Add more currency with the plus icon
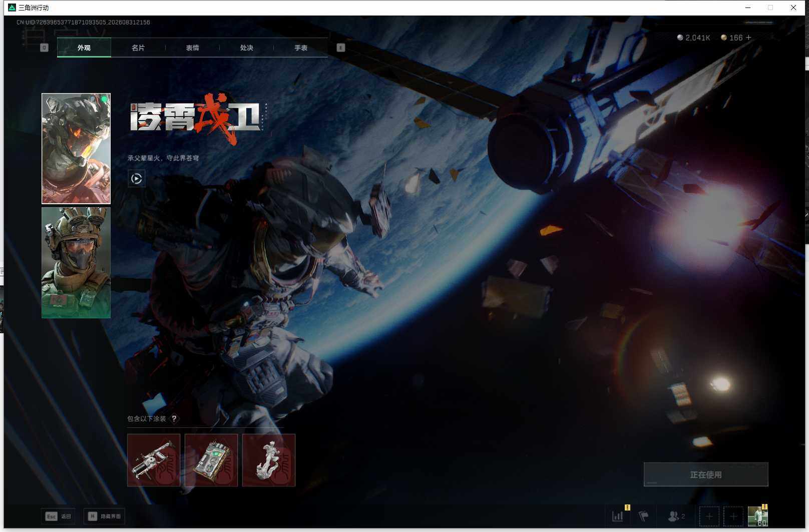This screenshot has height=532, width=809. point(748,38)
